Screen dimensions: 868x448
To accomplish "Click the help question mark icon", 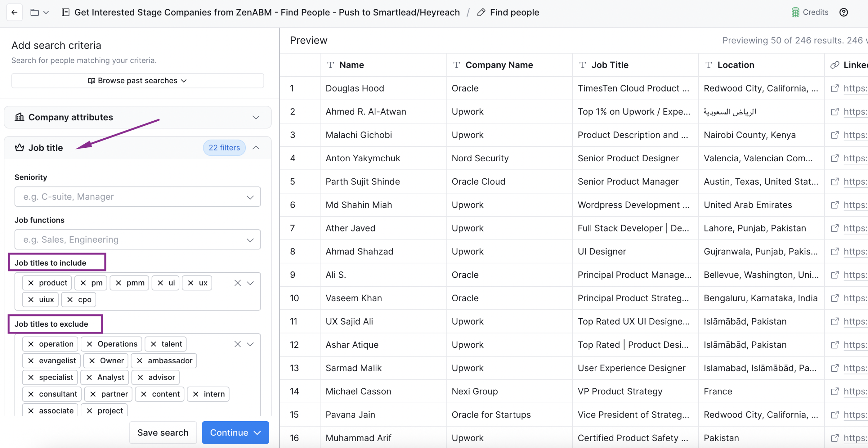I will (844, 12).
